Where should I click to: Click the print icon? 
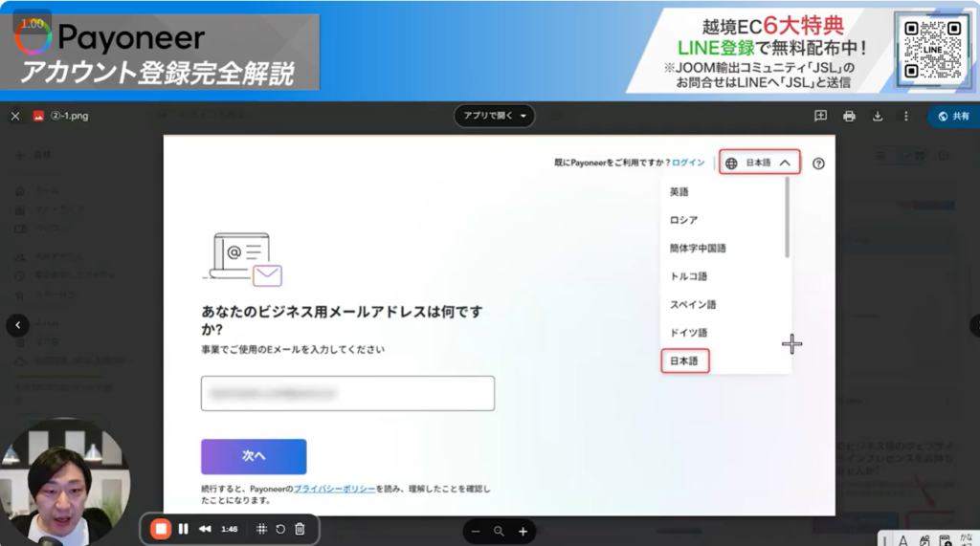tap(849, 116)
